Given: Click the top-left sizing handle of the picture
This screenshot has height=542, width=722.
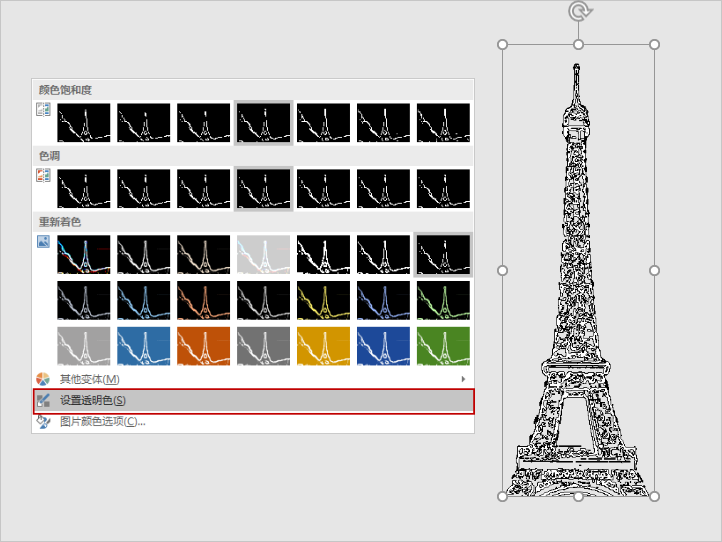Looking at the screenshot, I should [503, 45].
